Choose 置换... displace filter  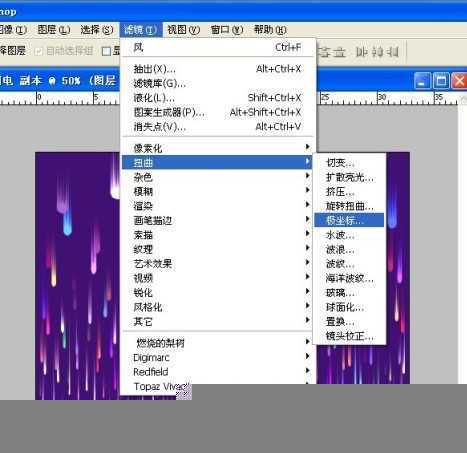349,322
